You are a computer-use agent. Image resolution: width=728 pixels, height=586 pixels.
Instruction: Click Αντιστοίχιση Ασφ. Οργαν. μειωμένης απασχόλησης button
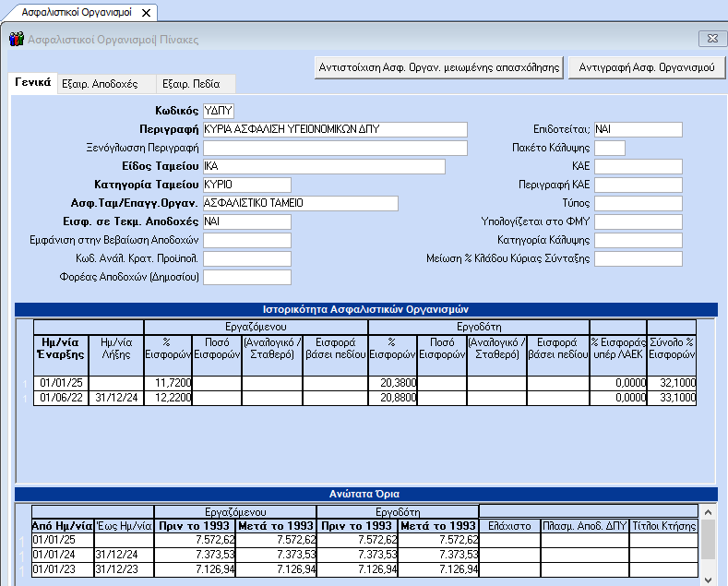[x=439, y=67]
